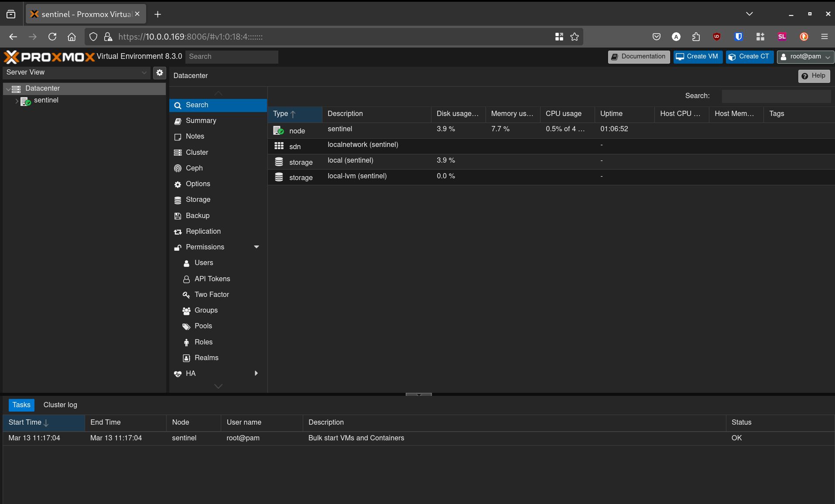Expand the sentinel tree node
835x504 pixels.
pos(17,101)
